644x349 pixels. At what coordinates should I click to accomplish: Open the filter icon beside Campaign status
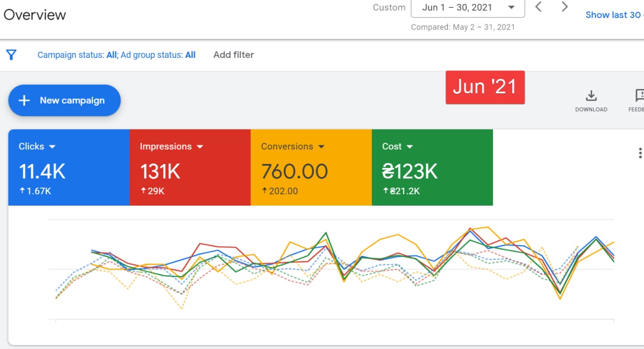(11, 55)
